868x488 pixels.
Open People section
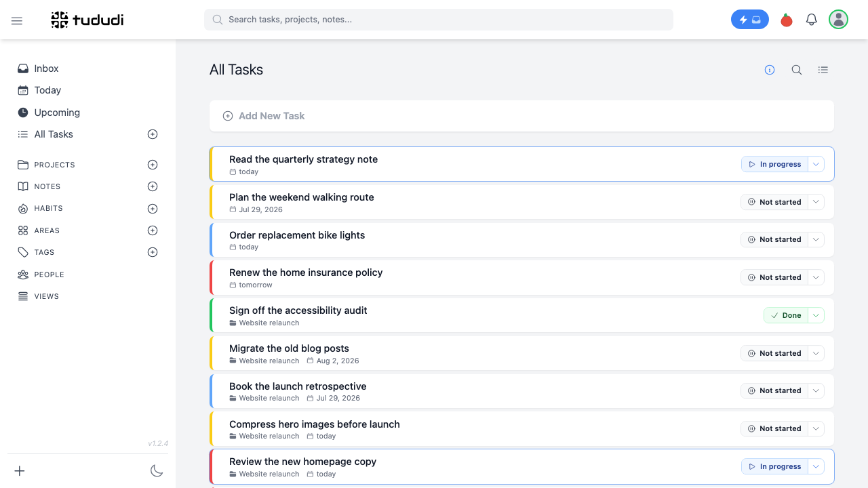click(x=49, y=274)
